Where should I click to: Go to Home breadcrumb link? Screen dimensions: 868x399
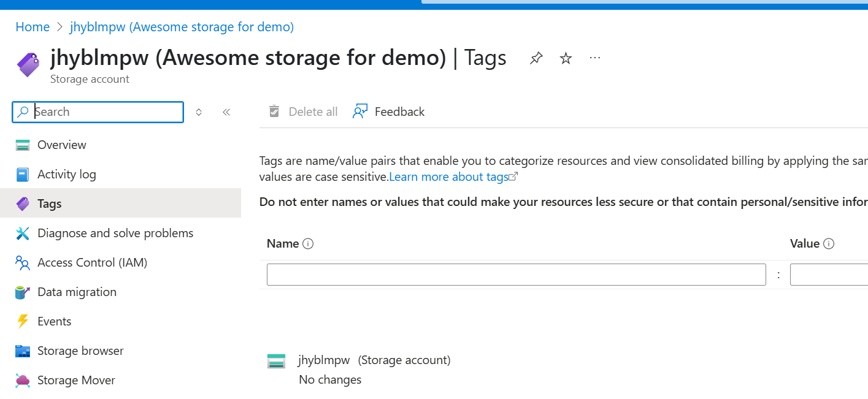[33, 27]
